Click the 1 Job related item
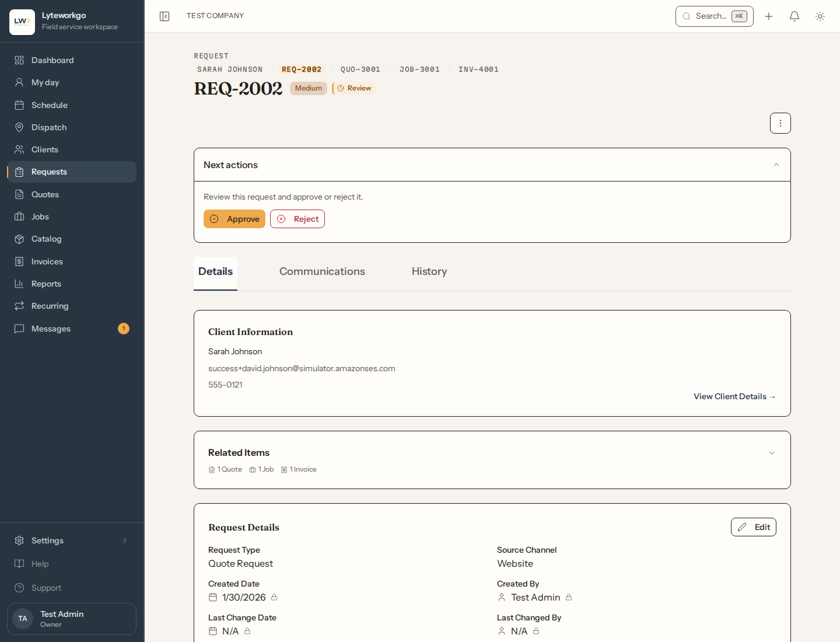This screenshot has width=840, height=642. click(261, 469)
